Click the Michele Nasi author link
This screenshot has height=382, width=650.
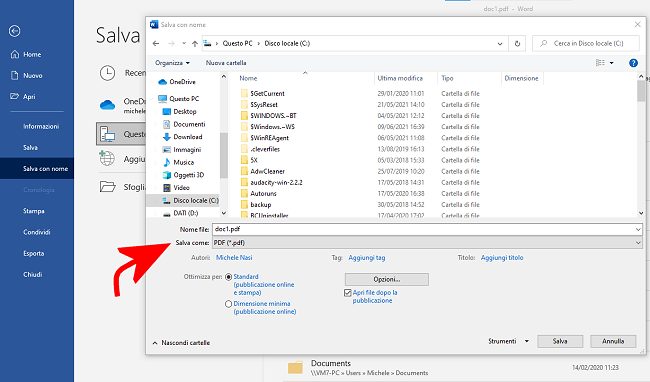[234, 258]
